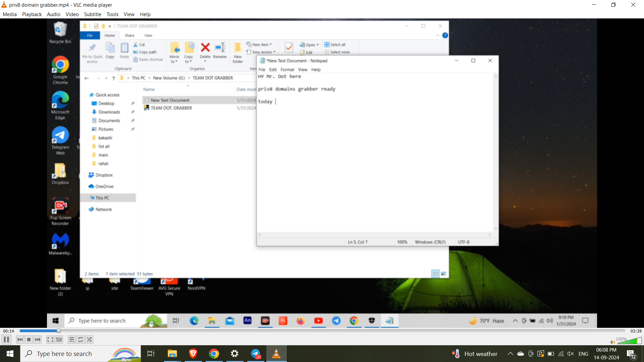Click Select all in Explorer ribbon
The width and height of the screenshot is (644, 362).
[x=335, y=44]
